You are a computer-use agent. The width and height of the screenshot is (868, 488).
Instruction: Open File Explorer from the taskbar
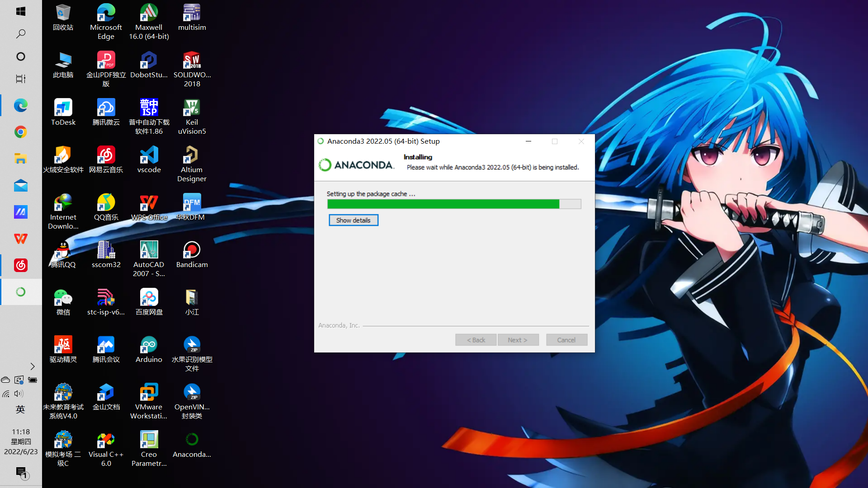21,159
